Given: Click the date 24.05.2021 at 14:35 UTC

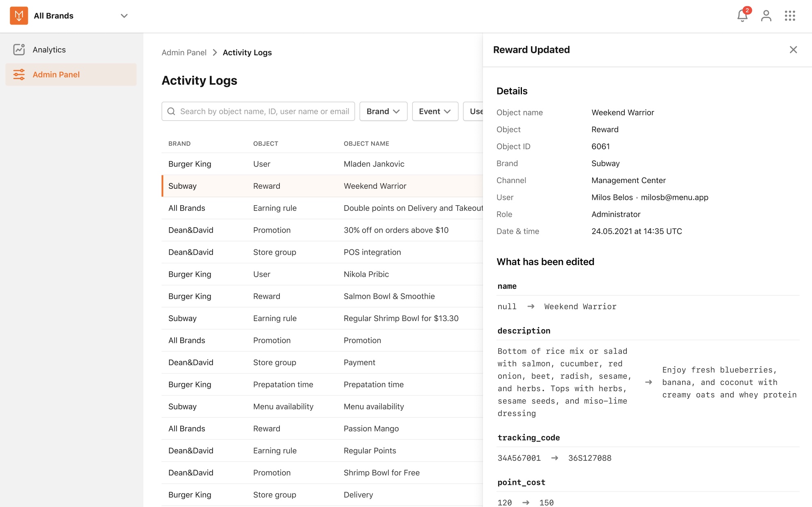Looking at the screenshot, I should tap(637, 231).
